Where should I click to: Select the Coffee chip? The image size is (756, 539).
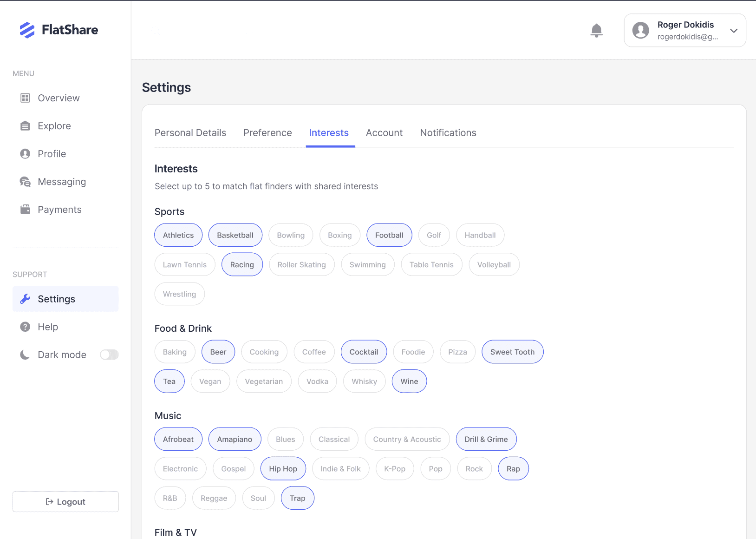click(x=314, y=352)
